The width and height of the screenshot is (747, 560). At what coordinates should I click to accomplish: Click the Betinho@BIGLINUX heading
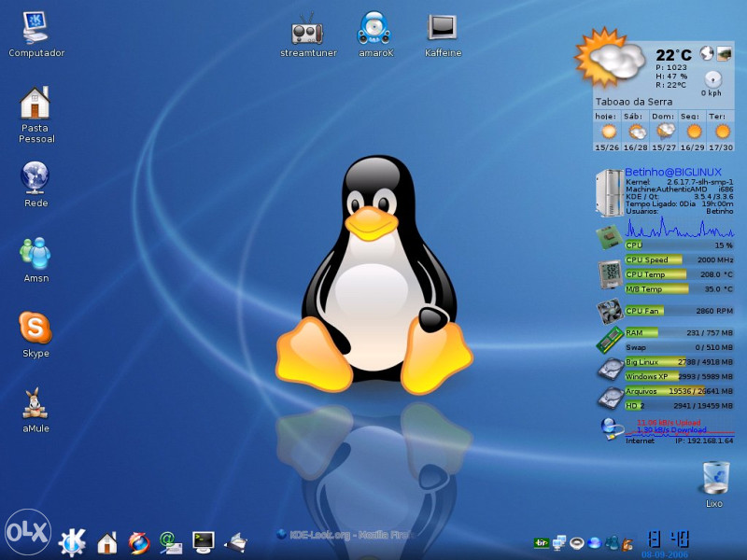tap(672, 172)
